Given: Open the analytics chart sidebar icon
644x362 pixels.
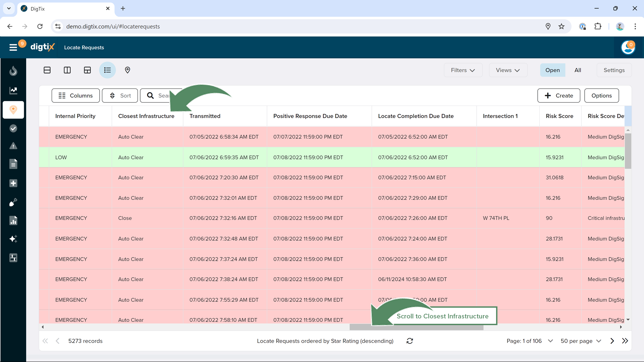Looking at the screenshot, I should click(13, 90).
